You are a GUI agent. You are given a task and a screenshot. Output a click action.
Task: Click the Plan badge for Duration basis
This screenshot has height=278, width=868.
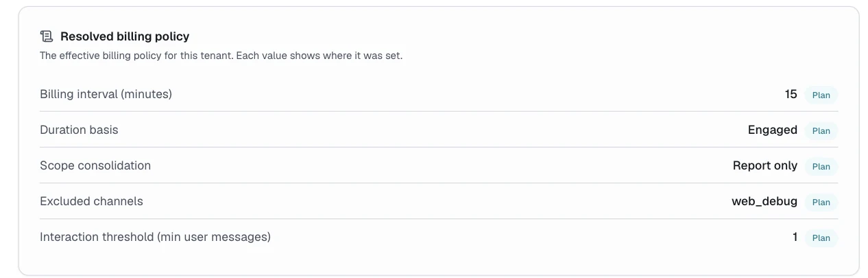pos(821,130)
